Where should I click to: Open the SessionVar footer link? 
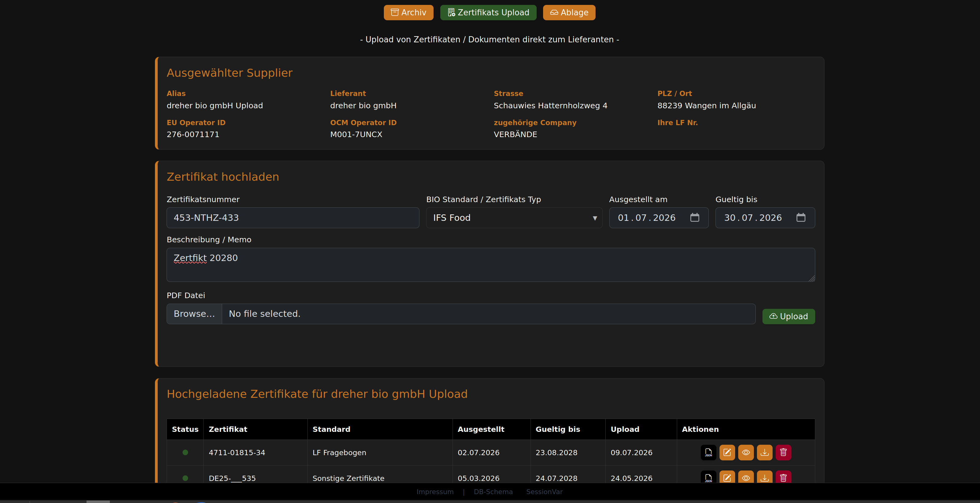544,492
